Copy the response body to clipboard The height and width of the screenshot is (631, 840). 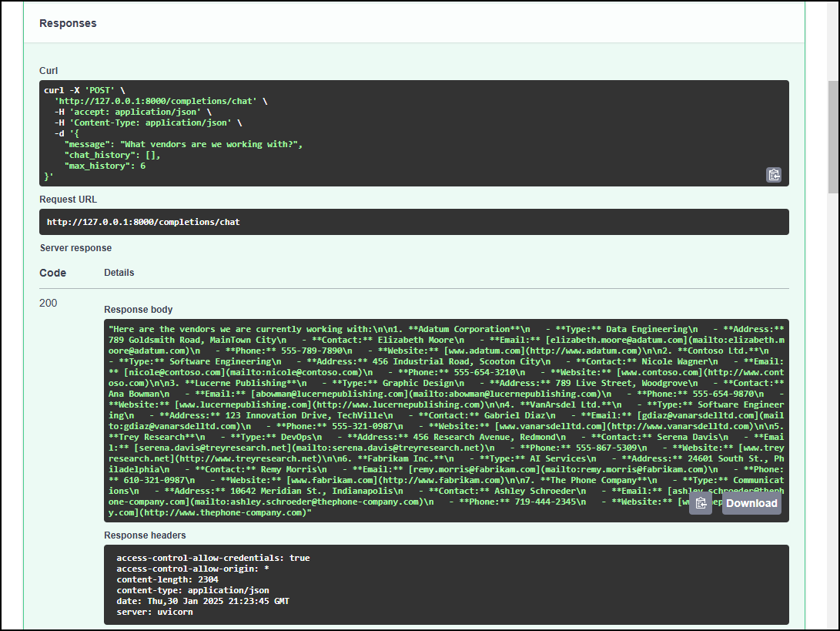coord(701,503)
